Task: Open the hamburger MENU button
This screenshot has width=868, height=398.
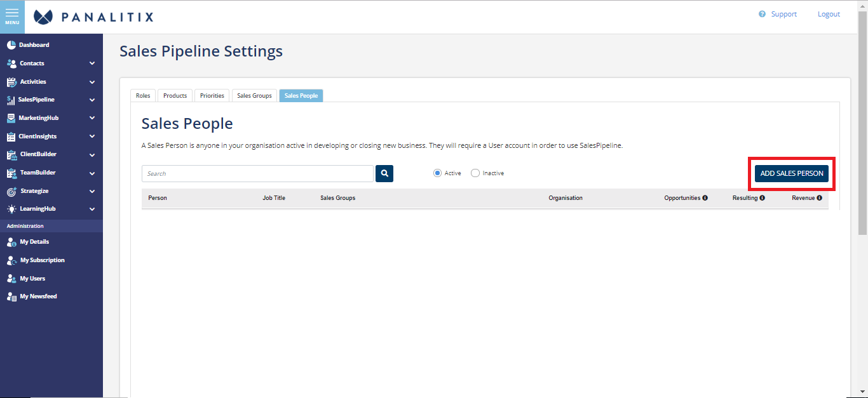Action: [12, 17]
